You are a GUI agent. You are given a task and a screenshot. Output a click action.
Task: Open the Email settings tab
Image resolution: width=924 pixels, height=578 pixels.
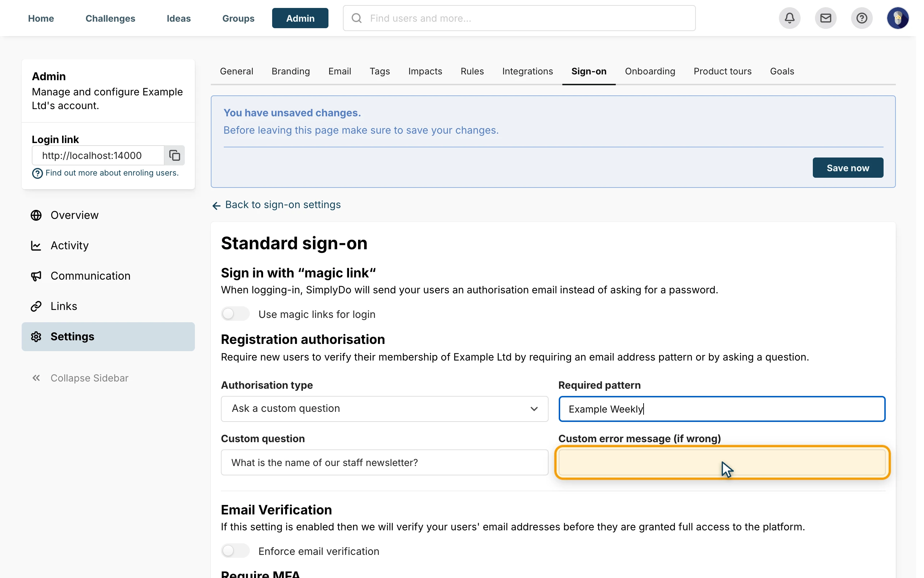339,71
